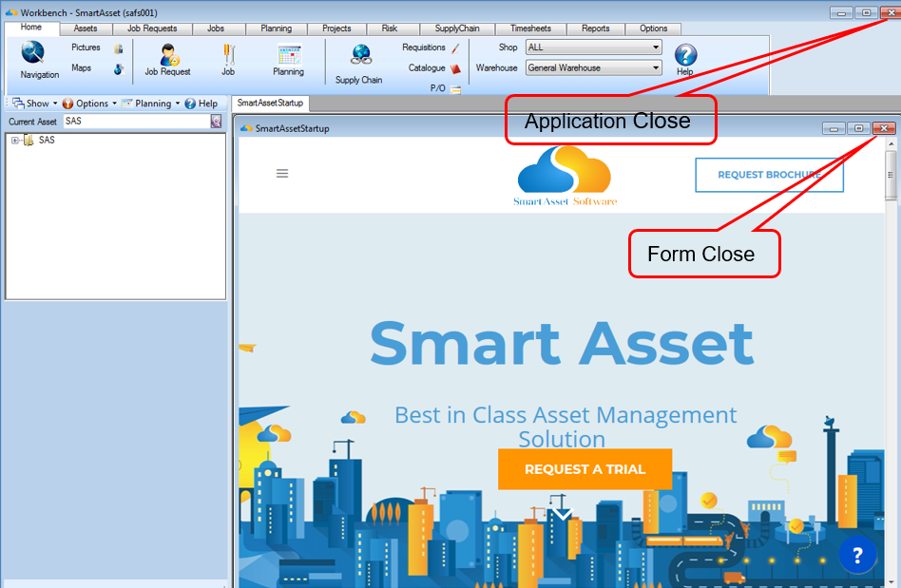Click the Maps icon in ribbon

(x=119, y=69)
